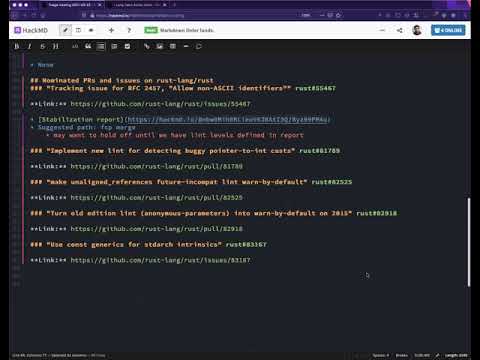Insert blockquote using quote icon
This screenshot has height=360, width=480.
[x=88, y=46]
